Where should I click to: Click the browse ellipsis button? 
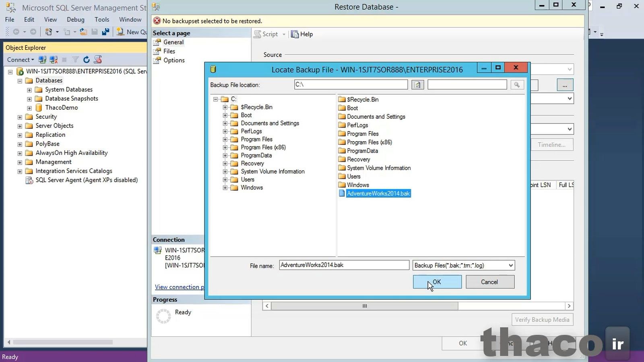(565, 85)
